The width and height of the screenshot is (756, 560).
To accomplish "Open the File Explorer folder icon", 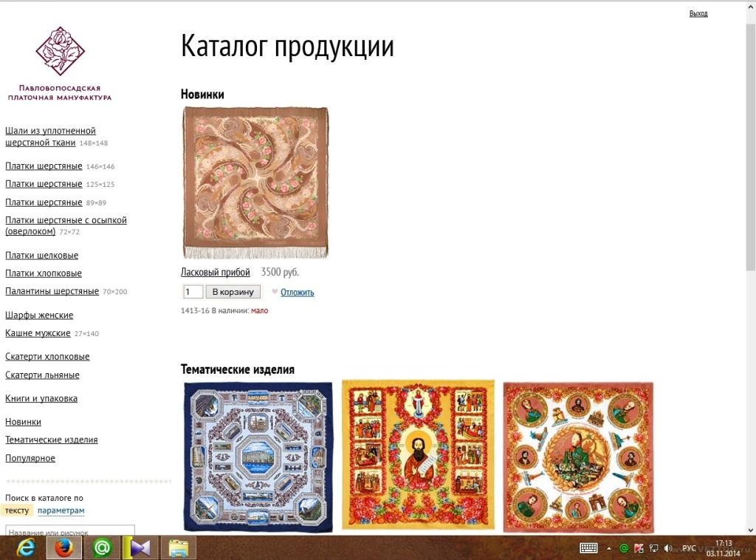I will (x=178, y=547).
